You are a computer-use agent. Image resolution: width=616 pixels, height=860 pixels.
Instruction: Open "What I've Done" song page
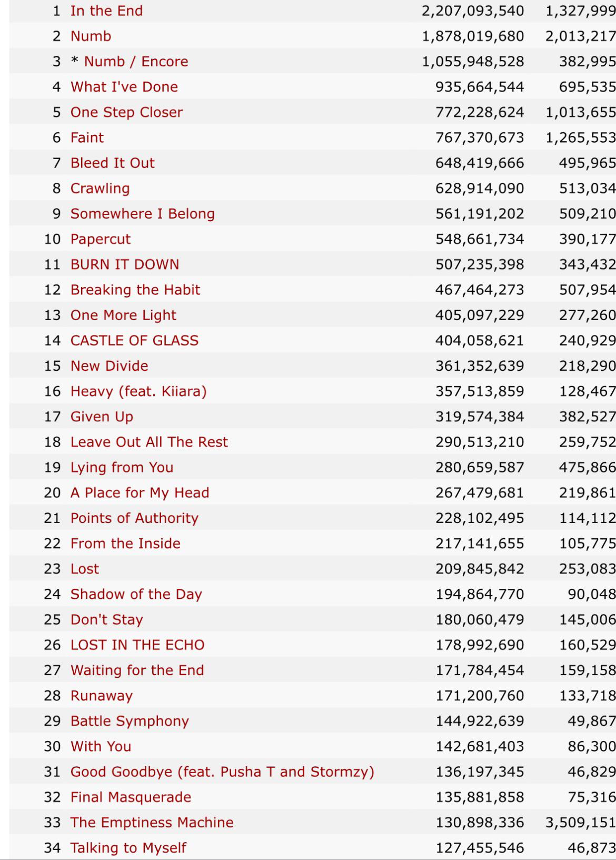pyautogui.click(x=124, y=87)
